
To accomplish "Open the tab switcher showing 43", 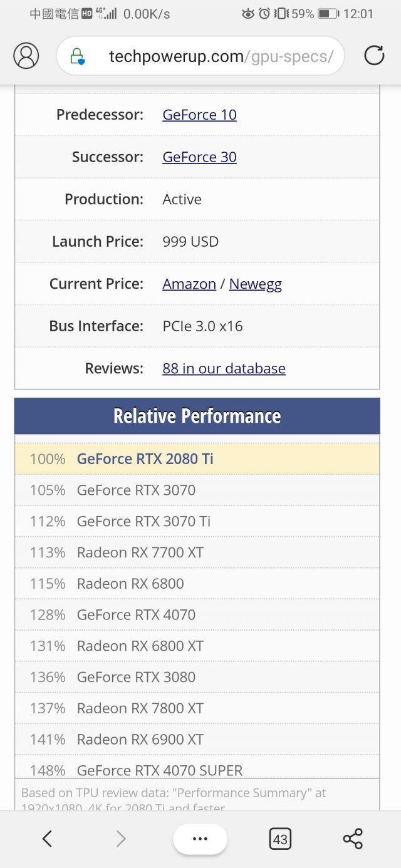I will pyautogui.click(x=279, y=839).
